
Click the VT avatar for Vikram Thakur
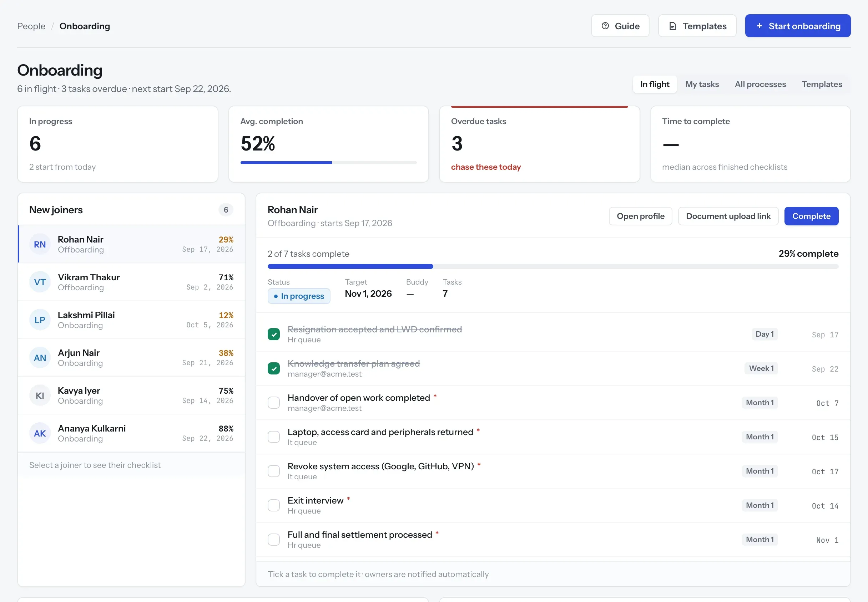point(40,282)
